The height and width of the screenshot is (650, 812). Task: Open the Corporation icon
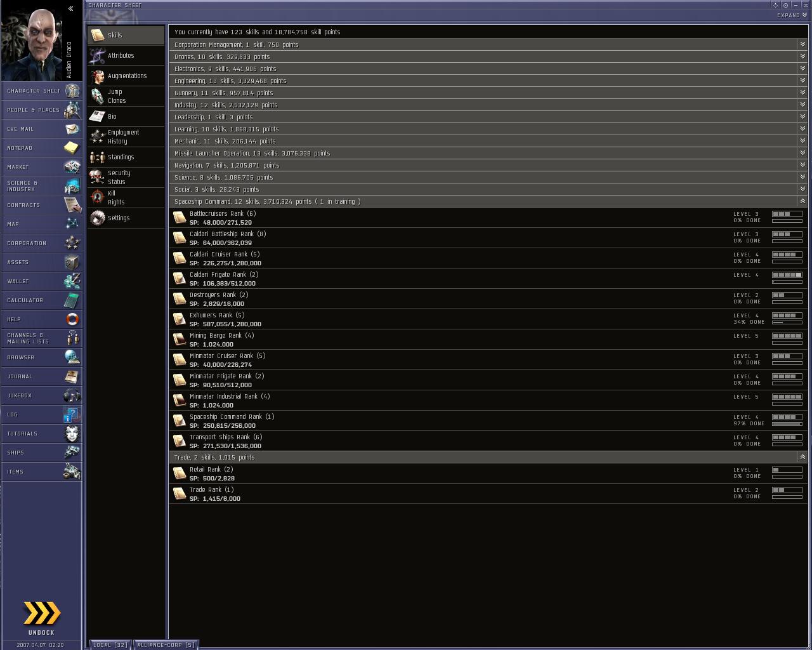click(72, 243)
